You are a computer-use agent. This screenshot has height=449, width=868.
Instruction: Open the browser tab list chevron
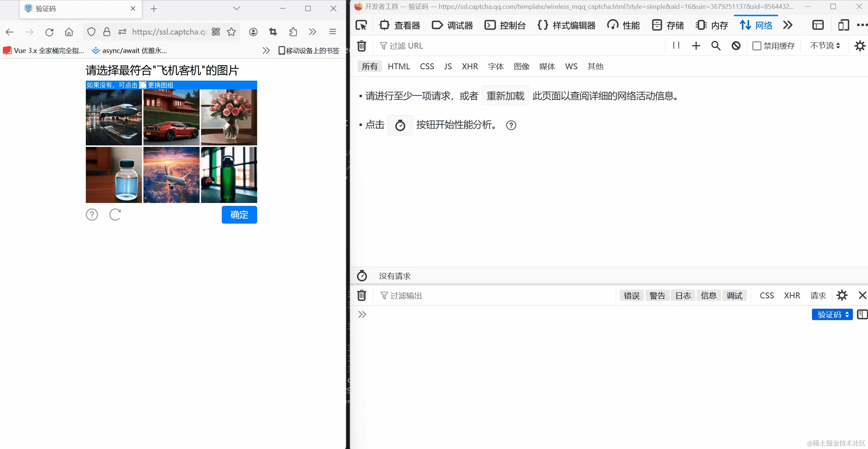tap(237, 8)
